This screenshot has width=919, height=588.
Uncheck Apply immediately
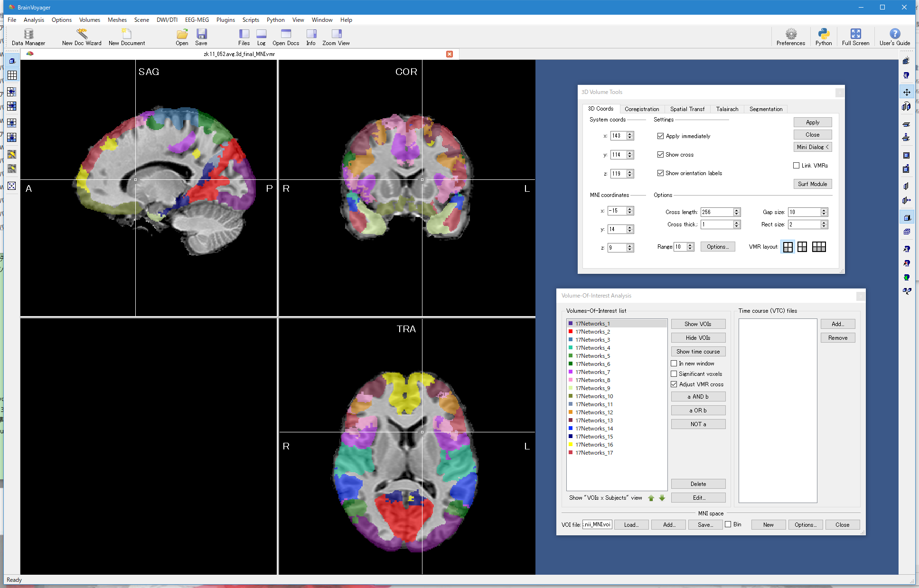660,136
